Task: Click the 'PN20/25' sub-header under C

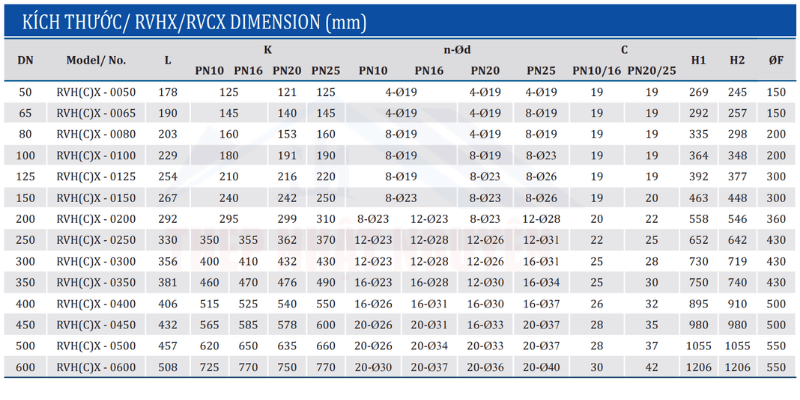Action: click(x=652, y=71)
